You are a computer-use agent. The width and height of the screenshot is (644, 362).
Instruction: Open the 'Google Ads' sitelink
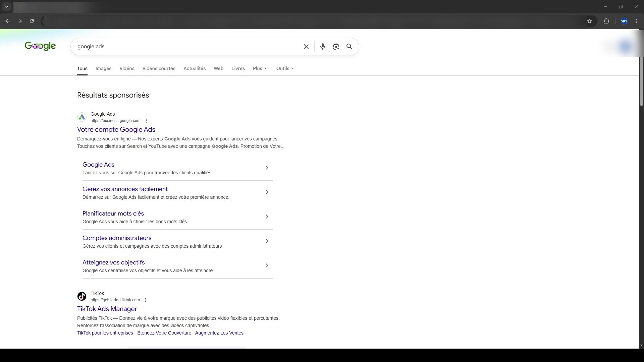coord(98,165)
